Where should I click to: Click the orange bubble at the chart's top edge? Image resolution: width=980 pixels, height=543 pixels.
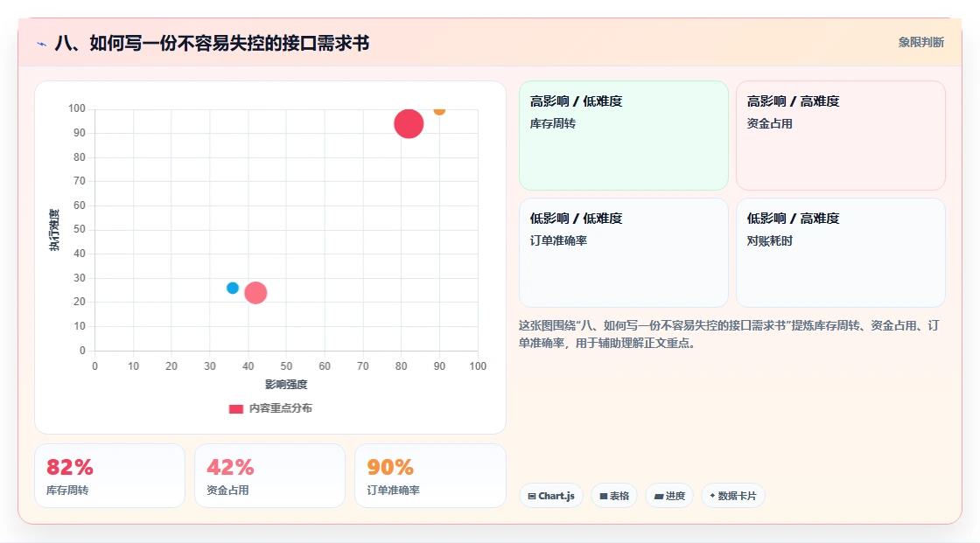pos(439,111)
